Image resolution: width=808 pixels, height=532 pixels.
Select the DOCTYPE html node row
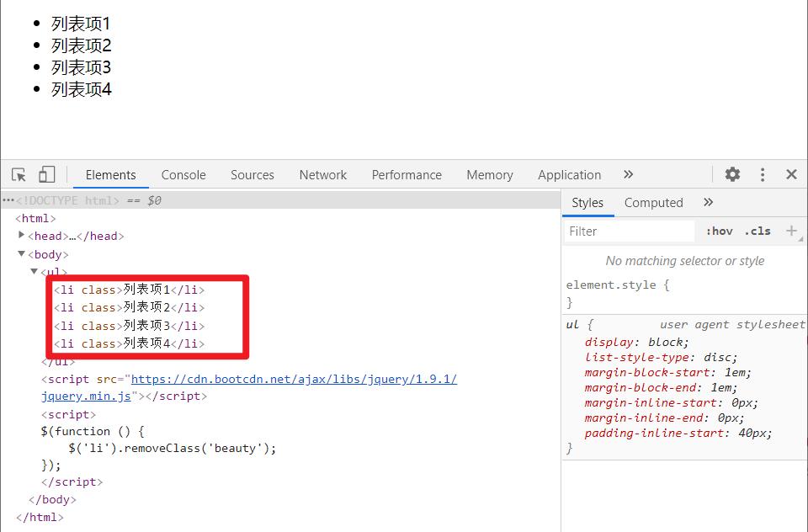click(67, 200)
